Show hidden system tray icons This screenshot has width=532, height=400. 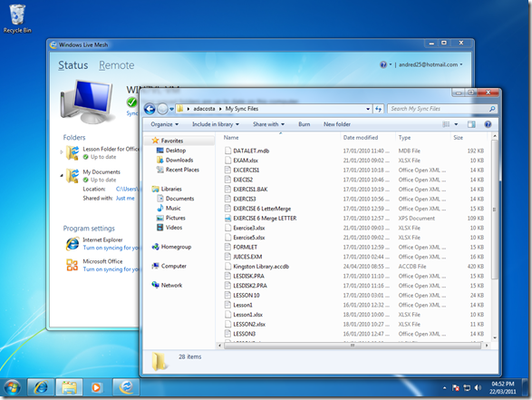point(444,388)
